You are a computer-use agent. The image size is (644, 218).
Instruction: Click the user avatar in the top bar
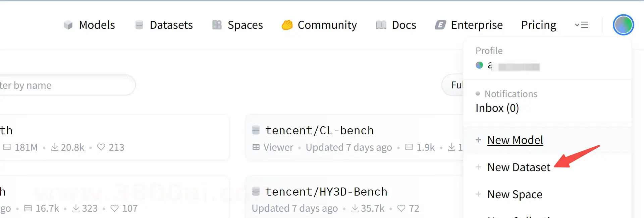click(x=623, y=25)
